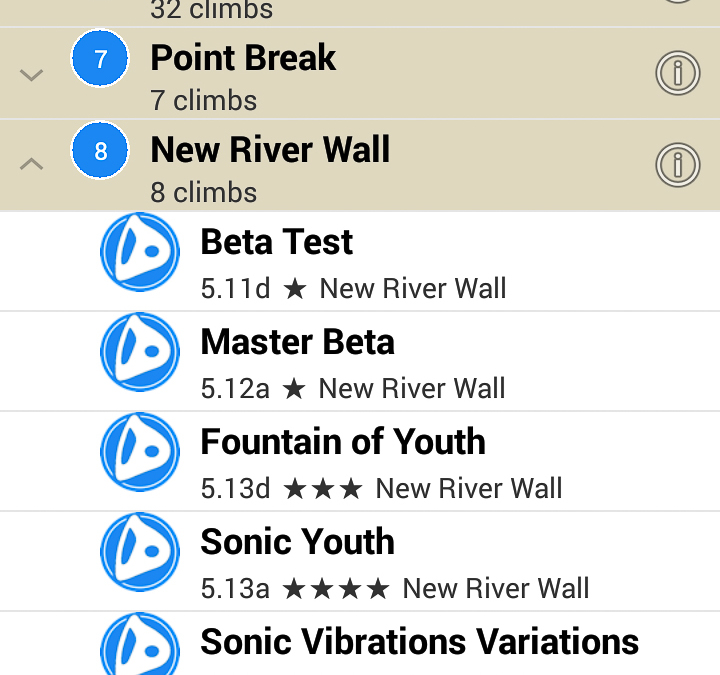Viewport: 720px width, 675px height.
Task: Tap the 5.13d three-star rating line
Action: pyautogui.click(x=381, y=488)
